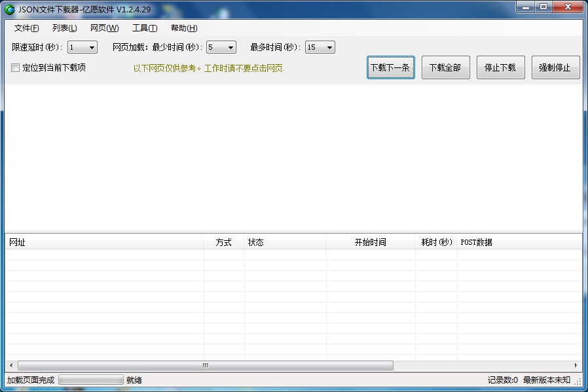Image resolution: width=588 pixels, height=392 pixels.
Task: Open the 工具(T) menu
Action: [145, 28]
